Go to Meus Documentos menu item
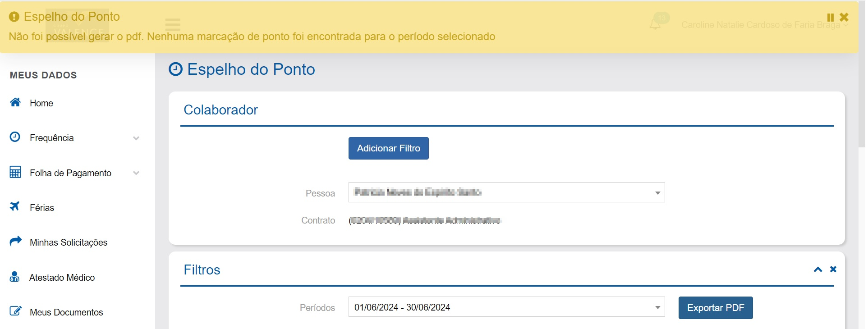868x329 pixels. tap(66, 312)
